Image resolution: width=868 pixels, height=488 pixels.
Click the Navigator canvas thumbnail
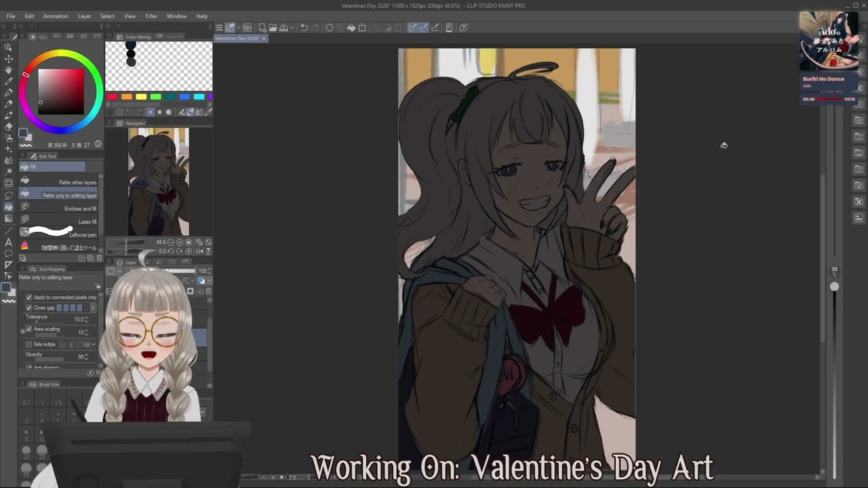coord(159,182)
